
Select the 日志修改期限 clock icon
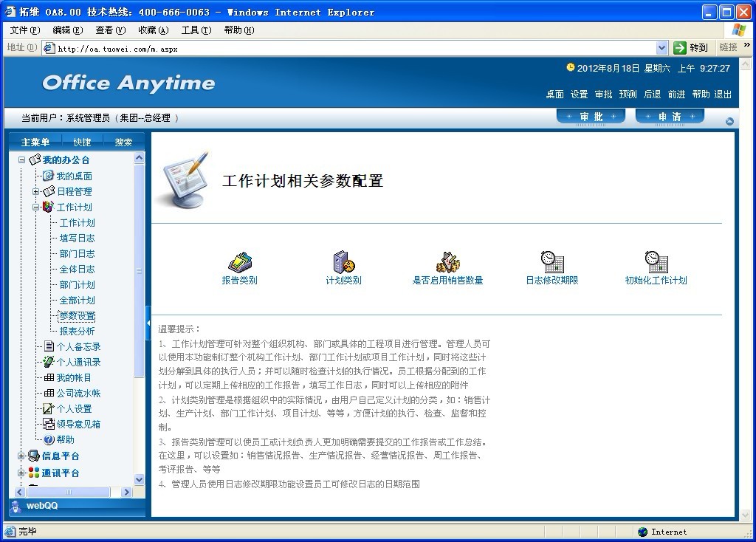(551, 263)
